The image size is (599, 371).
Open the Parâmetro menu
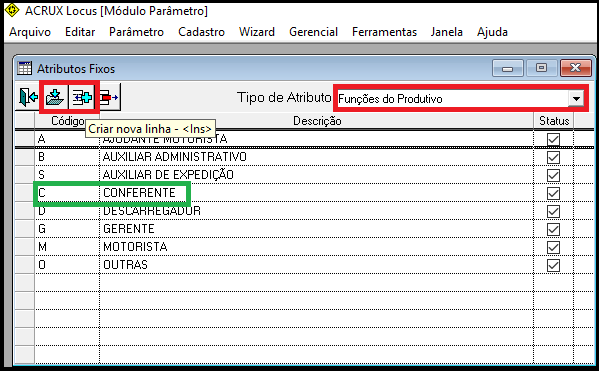[136, 32]
